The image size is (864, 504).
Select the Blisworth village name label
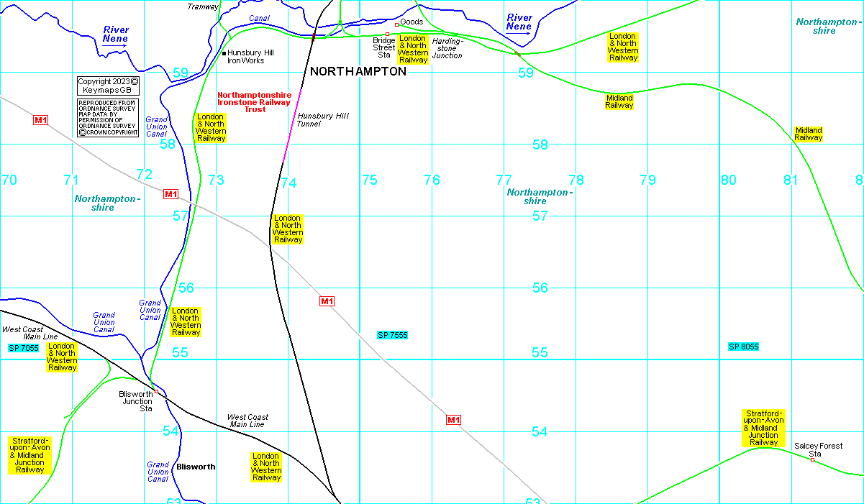pyautogui.click(x=195, y=467)
